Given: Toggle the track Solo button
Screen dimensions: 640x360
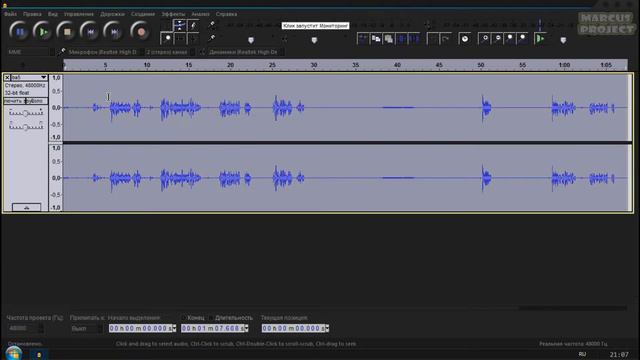Looking at the screenshot, I should coord(36,101).
